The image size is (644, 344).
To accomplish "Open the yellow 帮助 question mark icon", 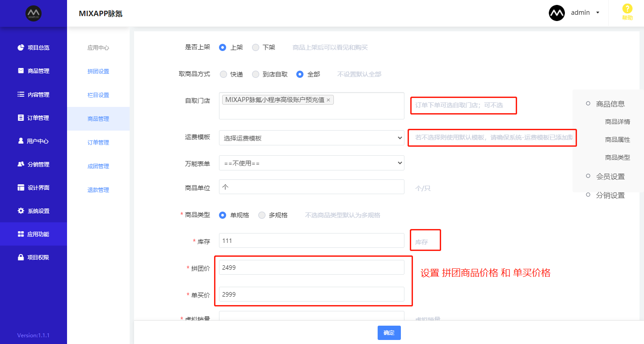I will 627,8.
